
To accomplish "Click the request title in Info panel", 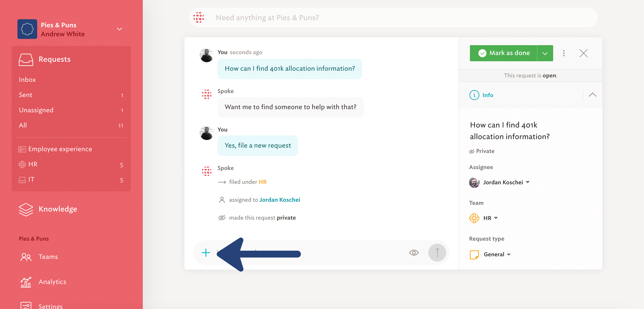I will point(510,131).
